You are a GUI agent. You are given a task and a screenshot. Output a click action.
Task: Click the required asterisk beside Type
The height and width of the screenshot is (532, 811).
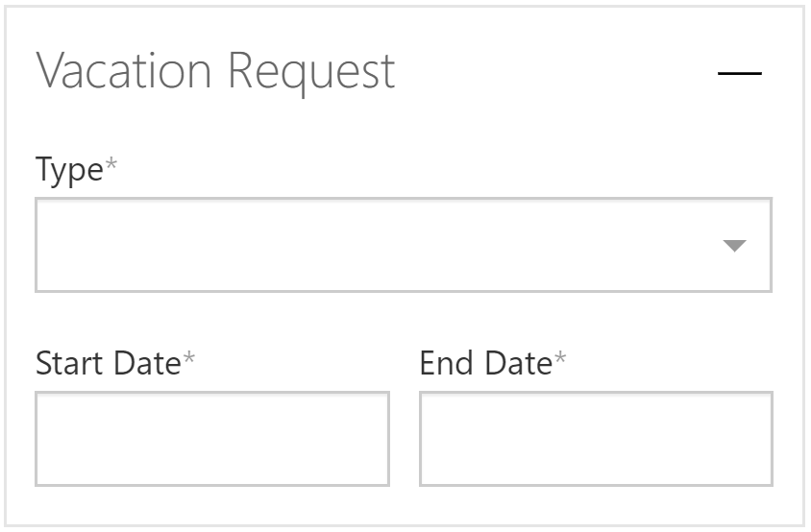click(x=111, y=165)
